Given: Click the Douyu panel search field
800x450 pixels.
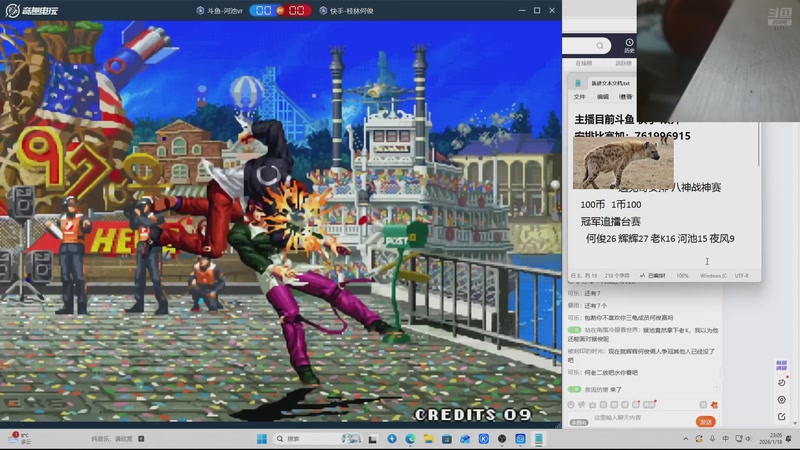Looking at the screenshot, I should click(x=586, y=46).
